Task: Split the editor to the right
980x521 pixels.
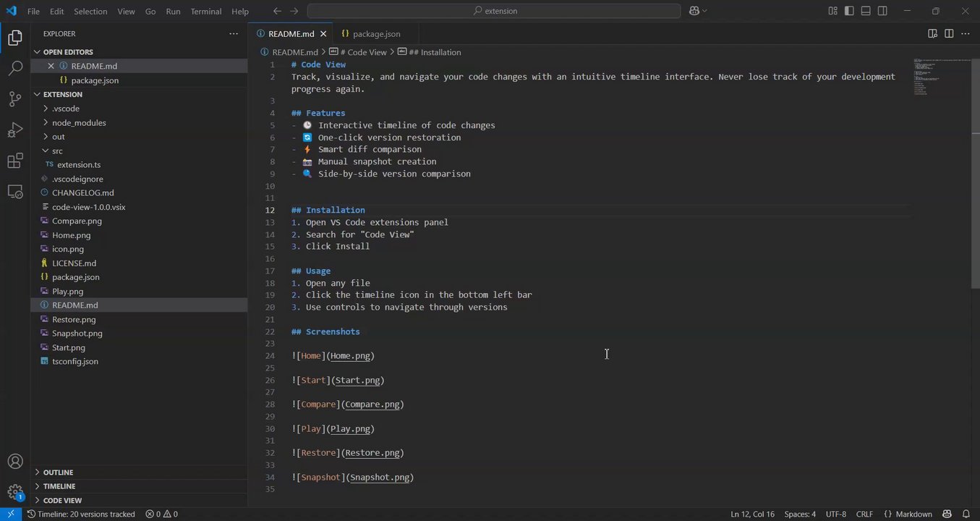Action: [x=949, y=33]
